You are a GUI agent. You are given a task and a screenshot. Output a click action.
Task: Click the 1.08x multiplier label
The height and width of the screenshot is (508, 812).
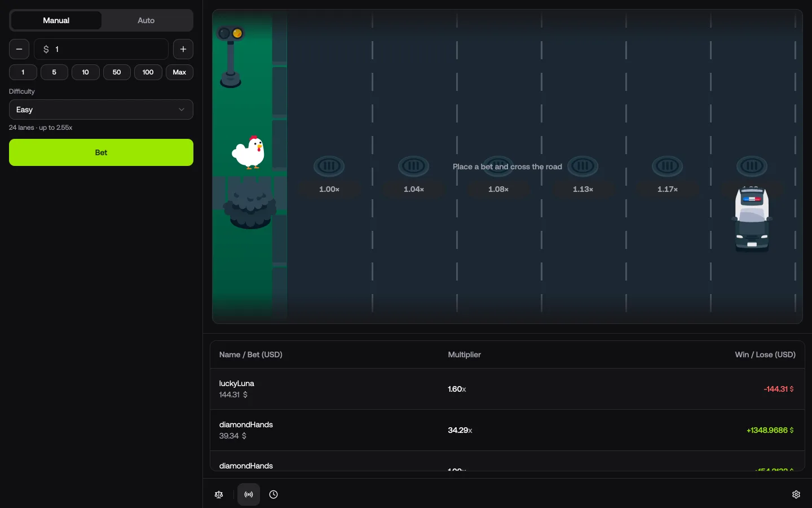click(x=498, y=189)
